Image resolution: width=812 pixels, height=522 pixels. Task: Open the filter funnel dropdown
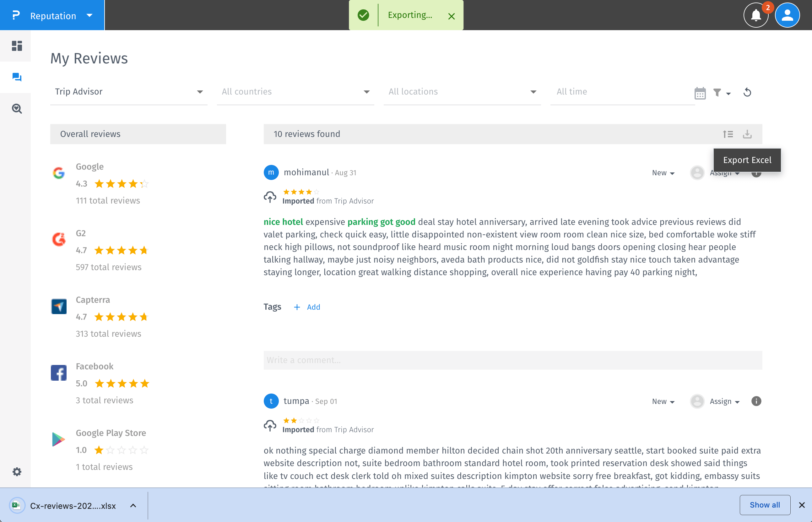[x=722, y=93]
